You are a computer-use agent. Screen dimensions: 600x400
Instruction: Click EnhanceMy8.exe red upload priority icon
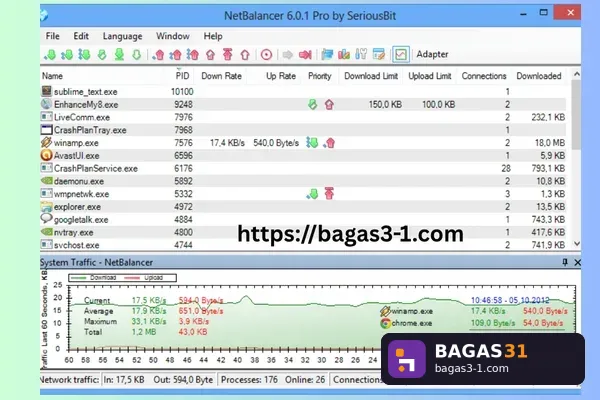(329, 104)
